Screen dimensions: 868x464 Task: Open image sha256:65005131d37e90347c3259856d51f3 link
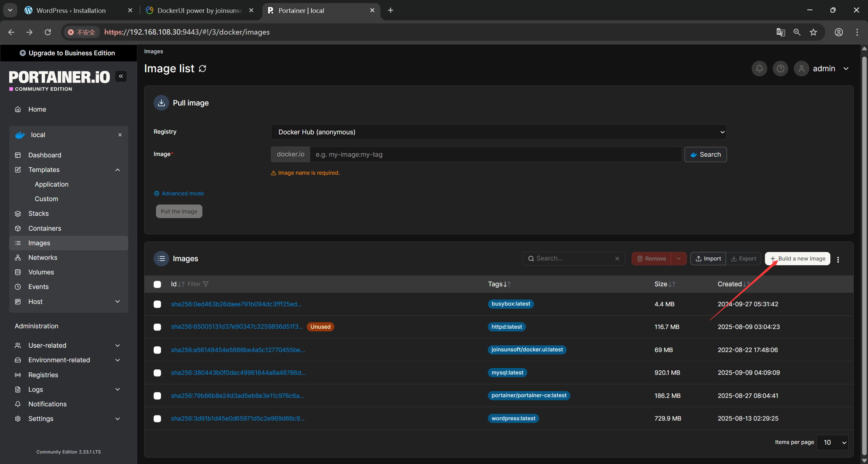(237, 326)
